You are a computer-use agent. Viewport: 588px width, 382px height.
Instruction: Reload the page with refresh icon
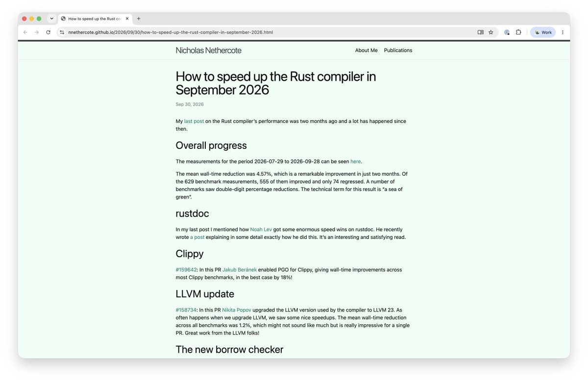[48, 32]
